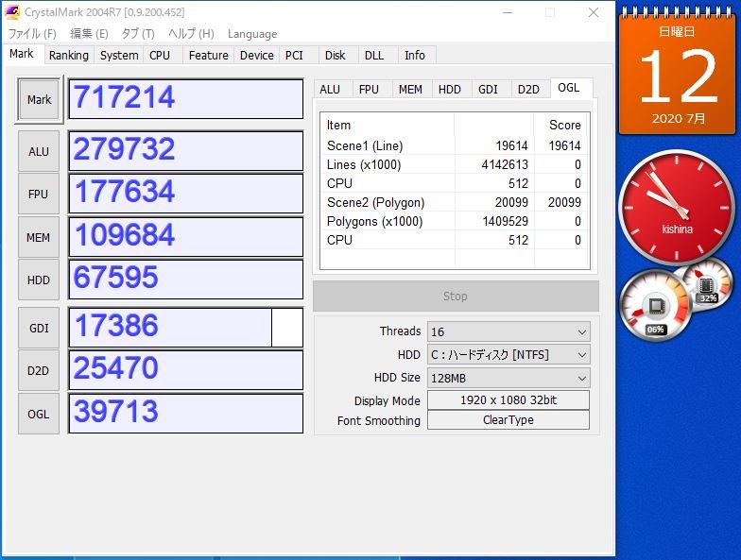Run all benchmarks with Mark button

point(39,100)
